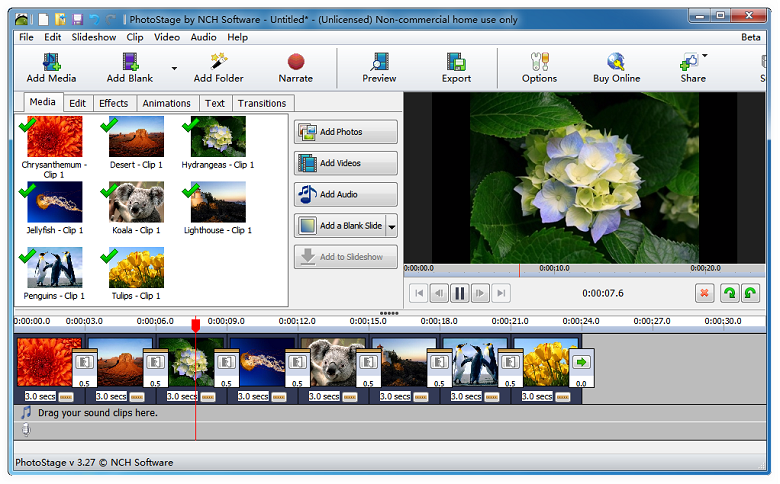Click the red playhead marker on timeline
Screen dimensions: 780x484
[195, 325]
